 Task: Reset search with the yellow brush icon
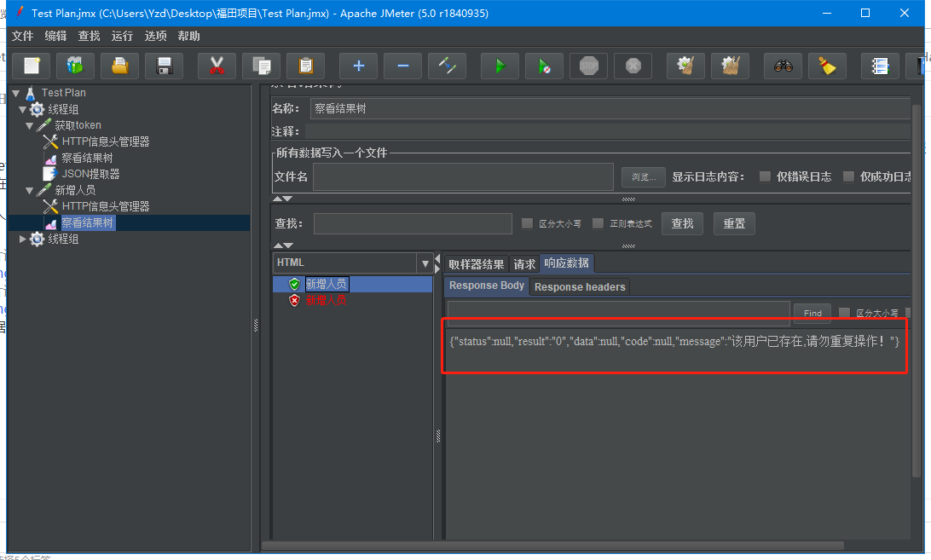click(827, 66)
